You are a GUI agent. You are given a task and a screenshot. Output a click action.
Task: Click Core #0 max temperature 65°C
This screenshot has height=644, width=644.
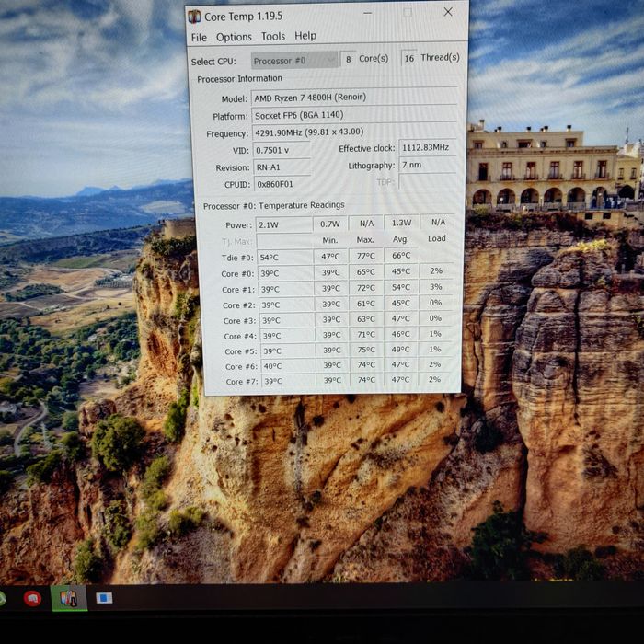(365, 272)
